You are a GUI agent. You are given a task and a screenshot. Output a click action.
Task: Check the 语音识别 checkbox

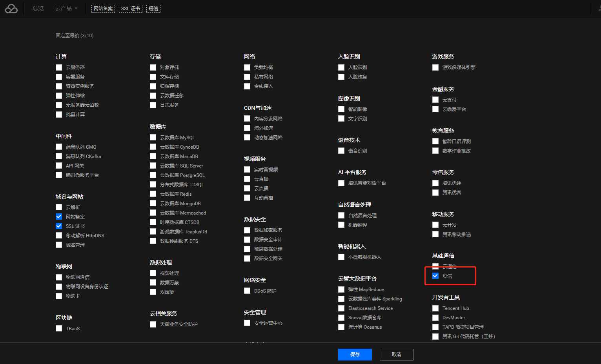pos(341,151)
